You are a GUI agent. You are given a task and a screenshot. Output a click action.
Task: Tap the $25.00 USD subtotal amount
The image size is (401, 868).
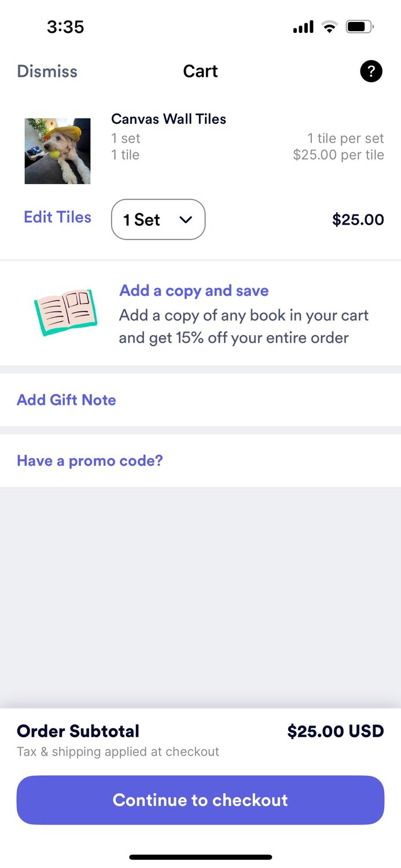(x=336, y=731)
